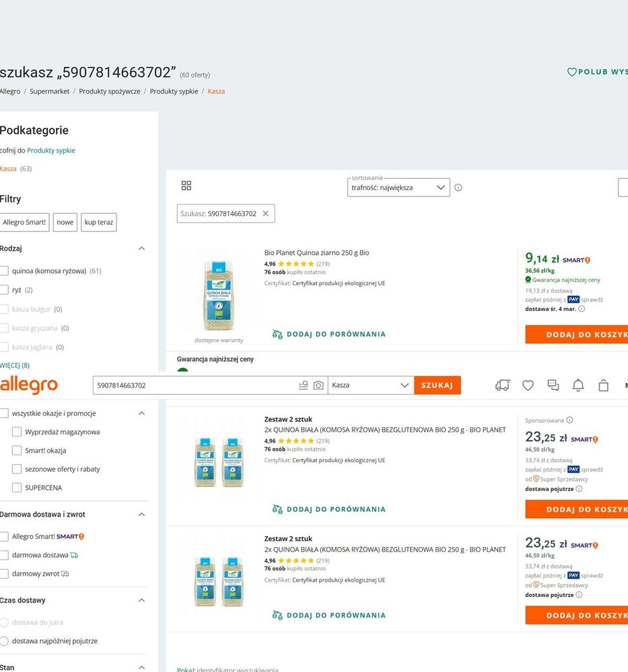
Task: Click 'Supermarket' breadcrumb item
Action: [50, 91]
